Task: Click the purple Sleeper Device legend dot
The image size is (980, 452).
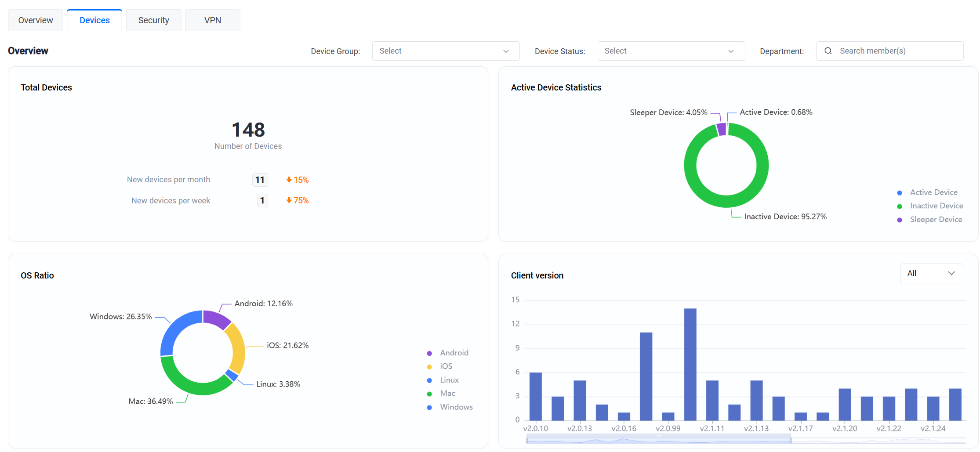Action: tap(900, 220)
